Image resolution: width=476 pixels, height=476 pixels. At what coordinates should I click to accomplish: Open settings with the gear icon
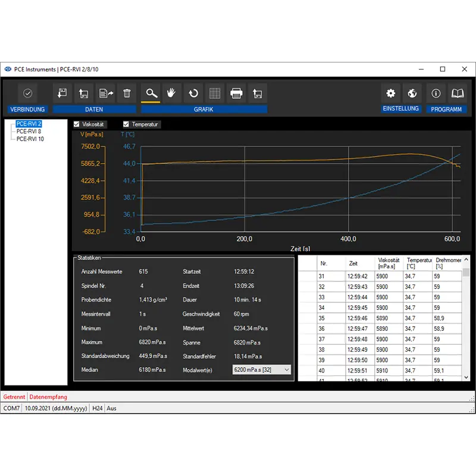(390, 93)
